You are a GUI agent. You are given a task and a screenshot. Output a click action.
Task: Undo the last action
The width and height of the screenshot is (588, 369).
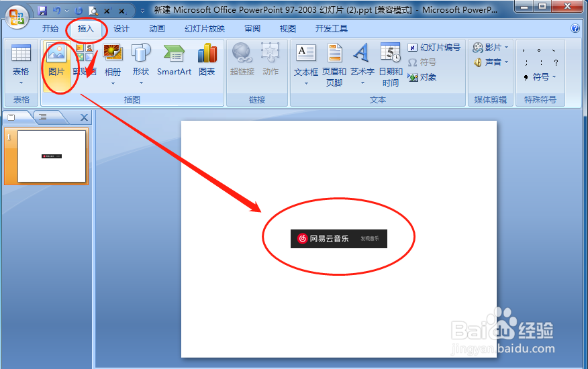(56, 11)
